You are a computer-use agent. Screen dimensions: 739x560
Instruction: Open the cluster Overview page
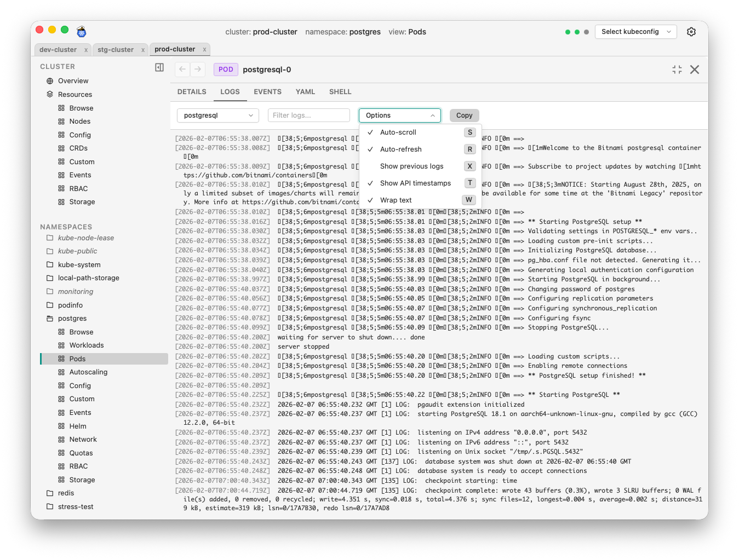coord(73,80)
